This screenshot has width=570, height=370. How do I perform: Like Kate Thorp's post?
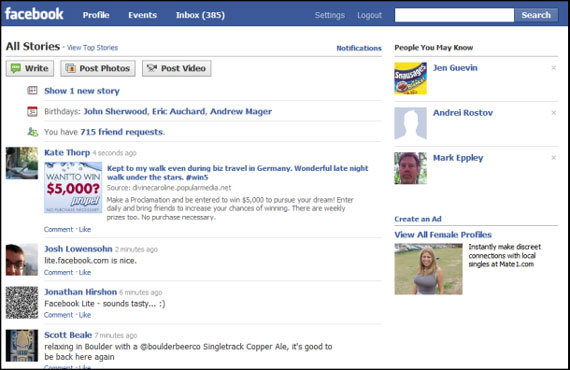pyautogui.click(x=85, y=229)
